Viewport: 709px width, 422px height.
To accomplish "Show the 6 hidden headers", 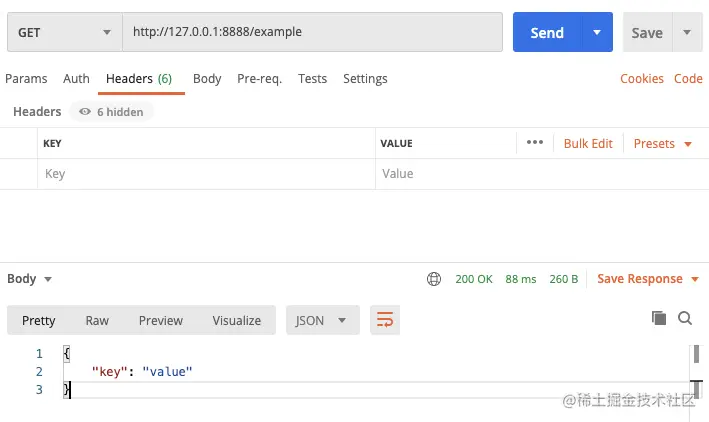I will point(111,112).
